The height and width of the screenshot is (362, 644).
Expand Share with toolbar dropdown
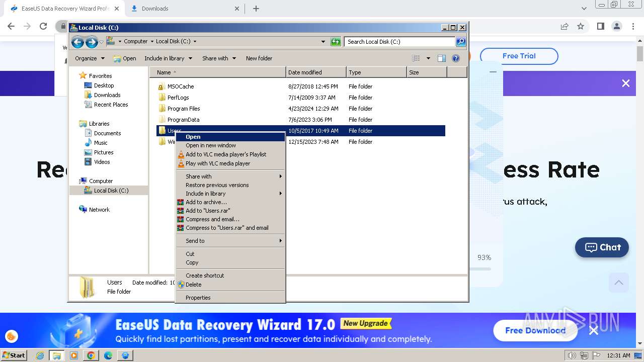[219, 58]
